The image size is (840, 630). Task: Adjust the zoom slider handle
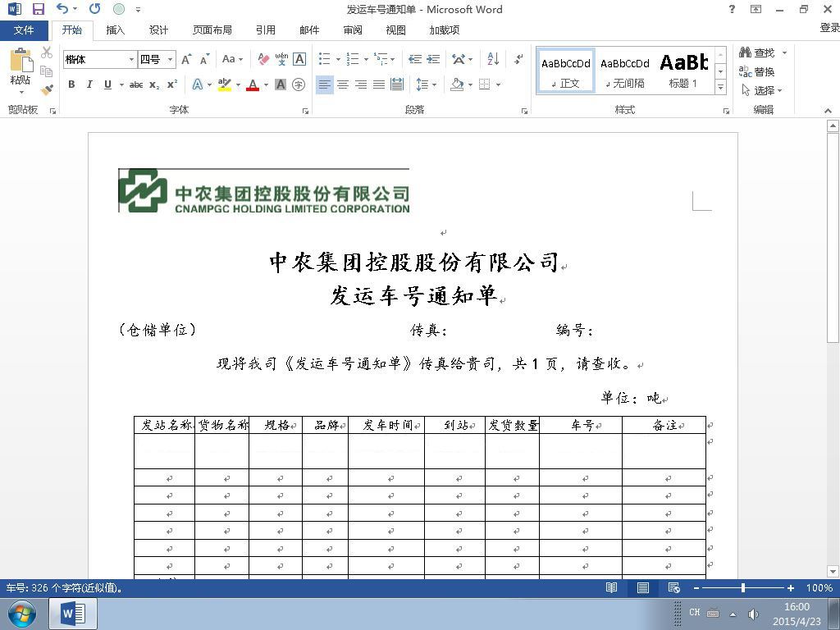coord(743,587)
